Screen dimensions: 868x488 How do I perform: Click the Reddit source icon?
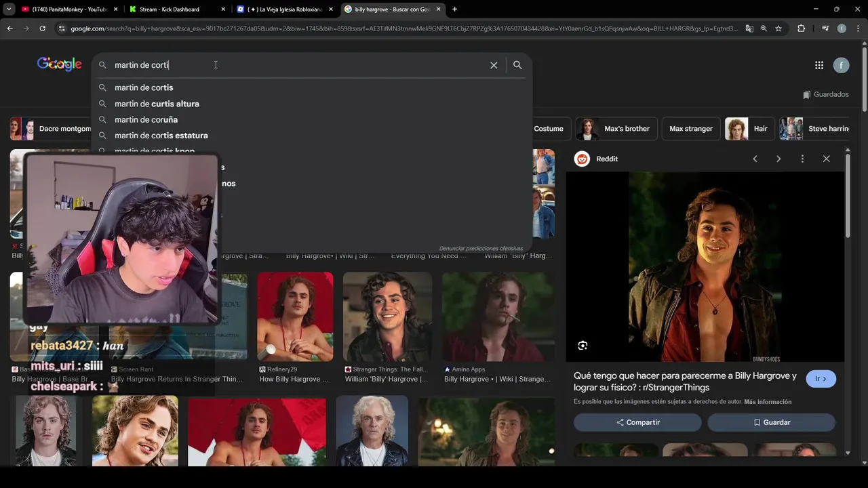(x=582, y=159)
